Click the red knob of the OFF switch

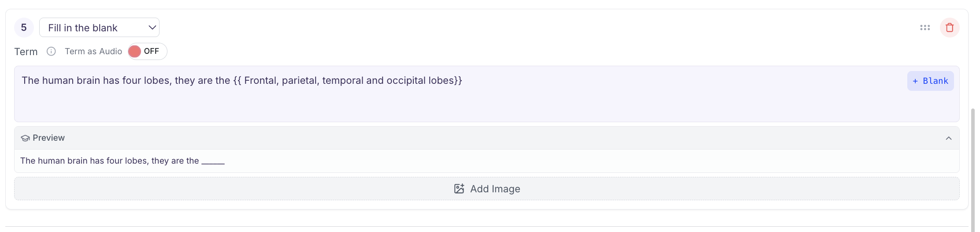(135, 52)
